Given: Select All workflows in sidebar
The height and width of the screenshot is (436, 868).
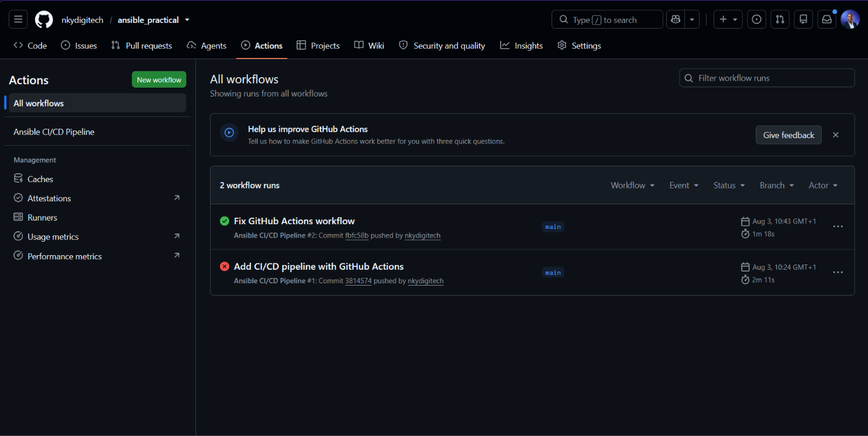Looking at the screenshot, I should pos(98,103).
